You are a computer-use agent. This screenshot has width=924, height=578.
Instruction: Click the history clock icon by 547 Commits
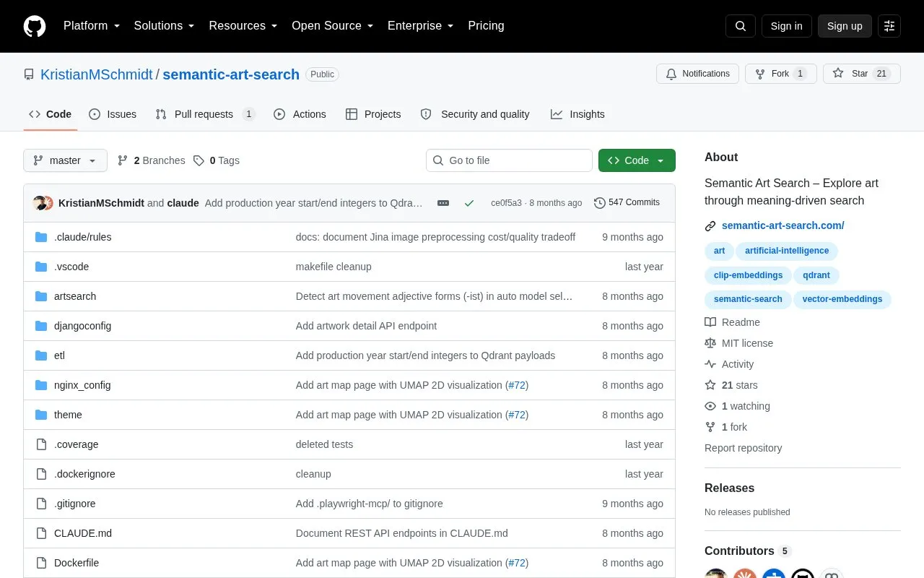599,203
